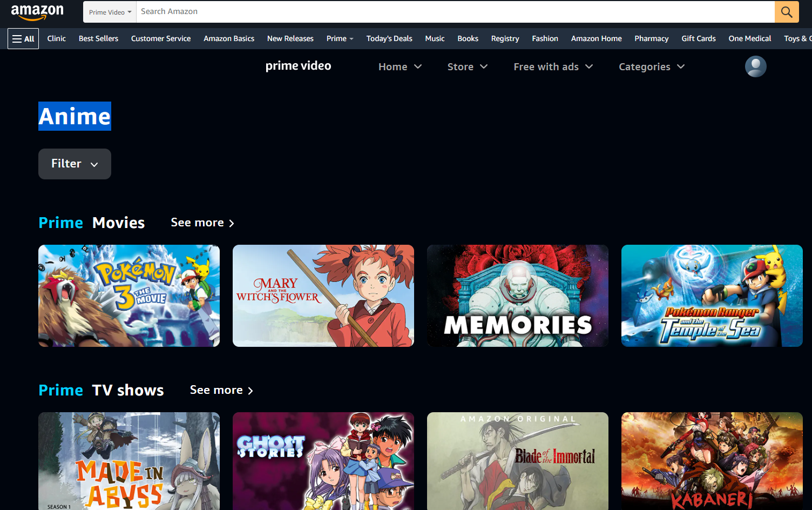Open the user profile avatar

pyautogui.click(x=755, y=66)
